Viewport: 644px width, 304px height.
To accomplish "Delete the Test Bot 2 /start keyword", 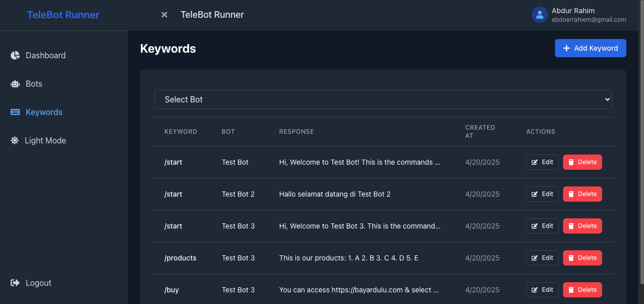I will (582, 194).
